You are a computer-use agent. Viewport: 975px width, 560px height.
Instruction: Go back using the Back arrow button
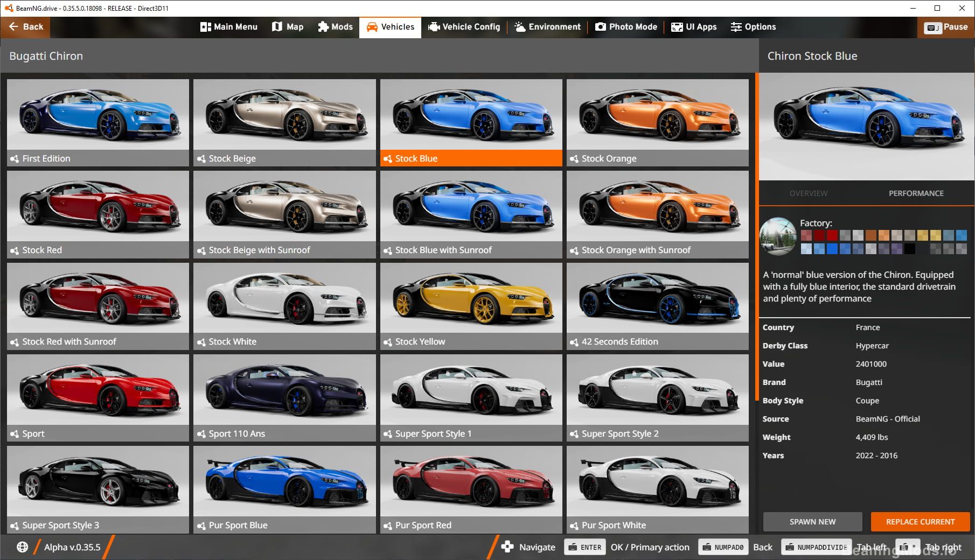point(25,26)
